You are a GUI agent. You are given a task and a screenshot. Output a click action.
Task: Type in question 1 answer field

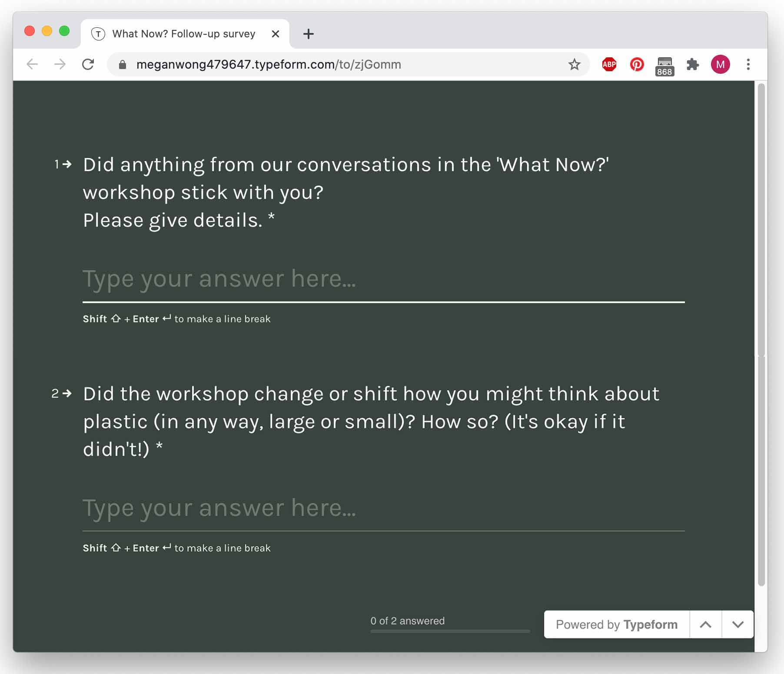pos(383,279)
